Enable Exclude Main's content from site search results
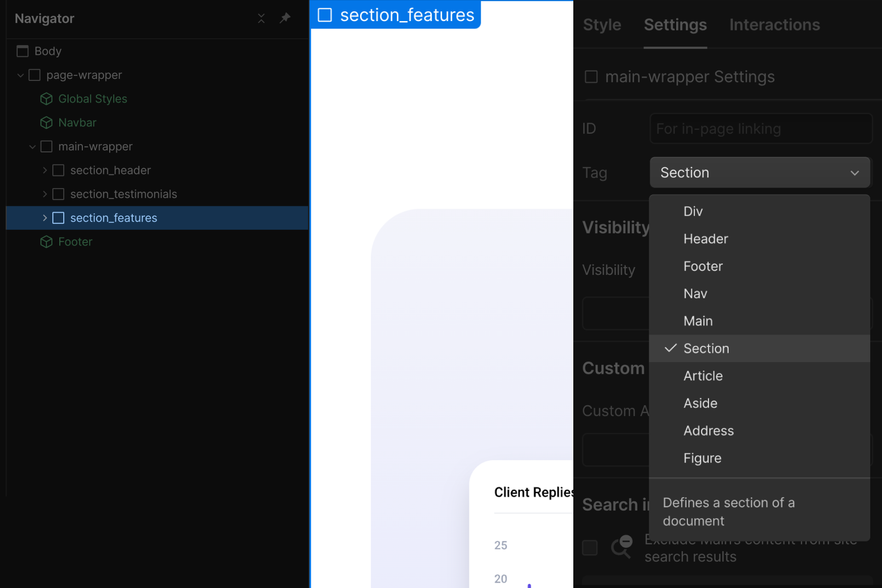882x588 pixels. [x=590, y=548]
